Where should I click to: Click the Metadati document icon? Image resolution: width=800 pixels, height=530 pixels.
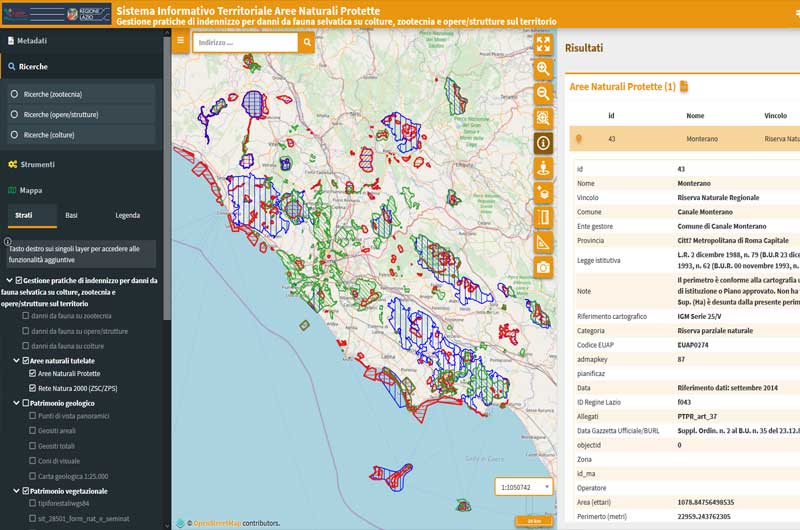[11, 41]
